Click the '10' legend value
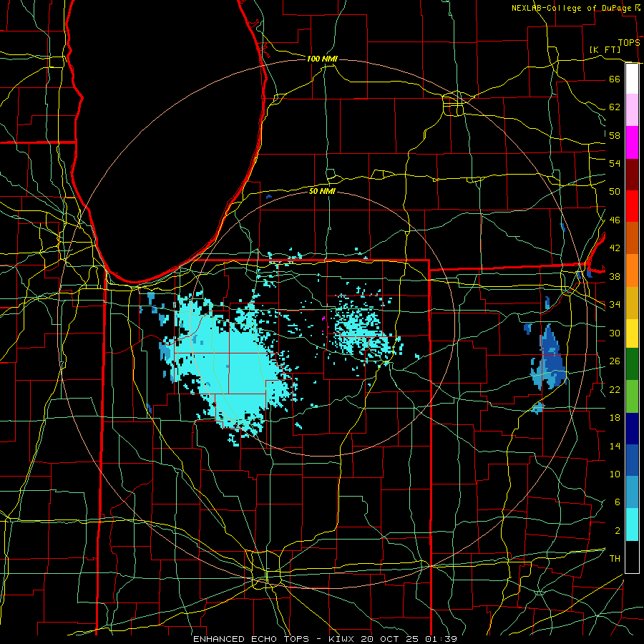This screenshot has width=644, height=644. pos(615,474)
